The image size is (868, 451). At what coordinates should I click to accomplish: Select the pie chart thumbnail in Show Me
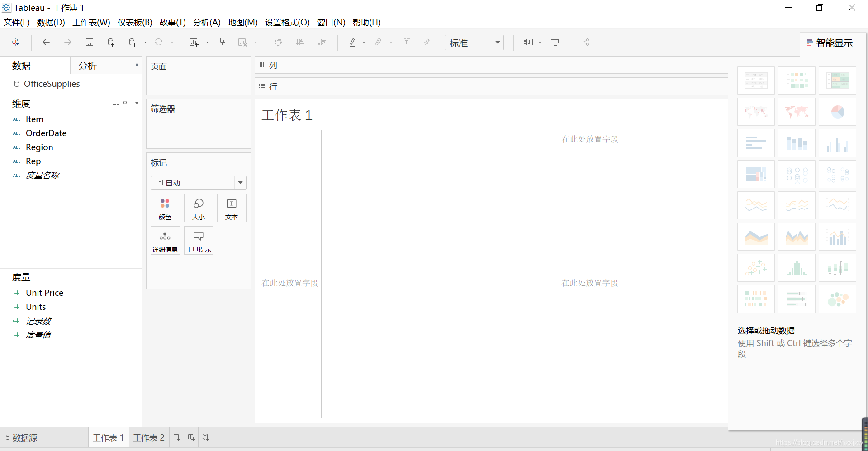(x=837, y=112)
